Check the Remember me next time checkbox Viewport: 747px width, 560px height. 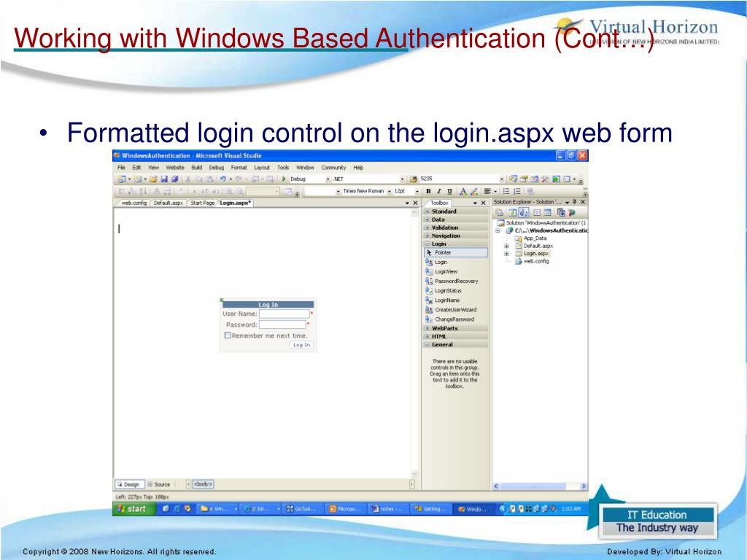pyautogui.click(x=228, y=335)
